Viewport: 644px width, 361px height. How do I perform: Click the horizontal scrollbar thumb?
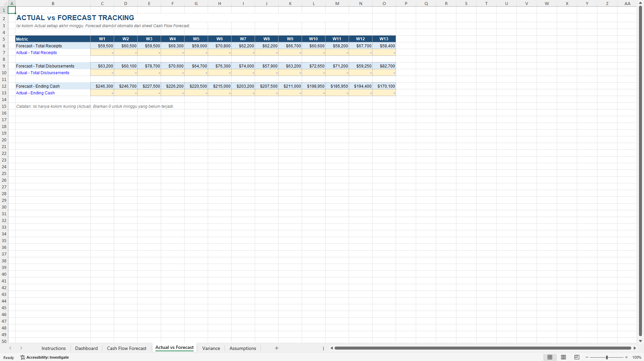pos(483,348)
